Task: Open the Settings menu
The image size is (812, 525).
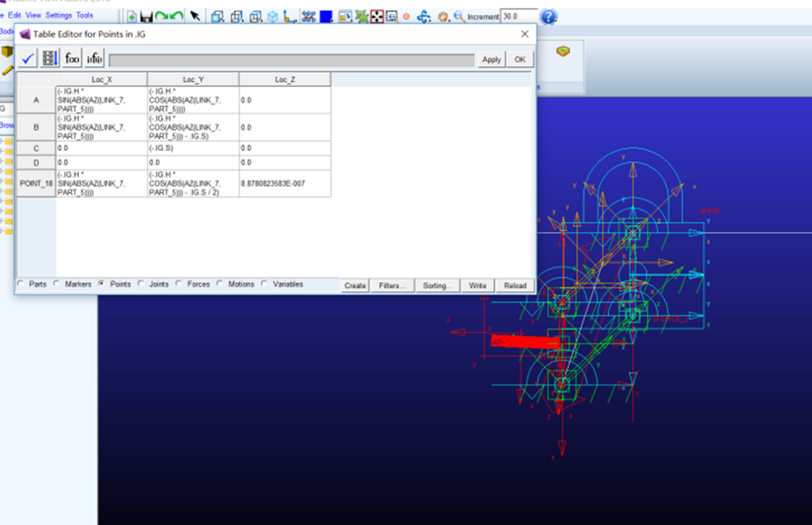Action: pyautogui.click(x=58, y=15)
